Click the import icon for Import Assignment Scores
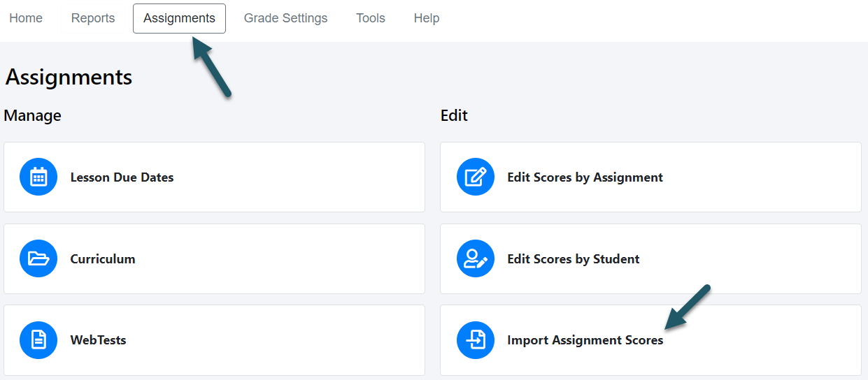 tap(476, 340)
